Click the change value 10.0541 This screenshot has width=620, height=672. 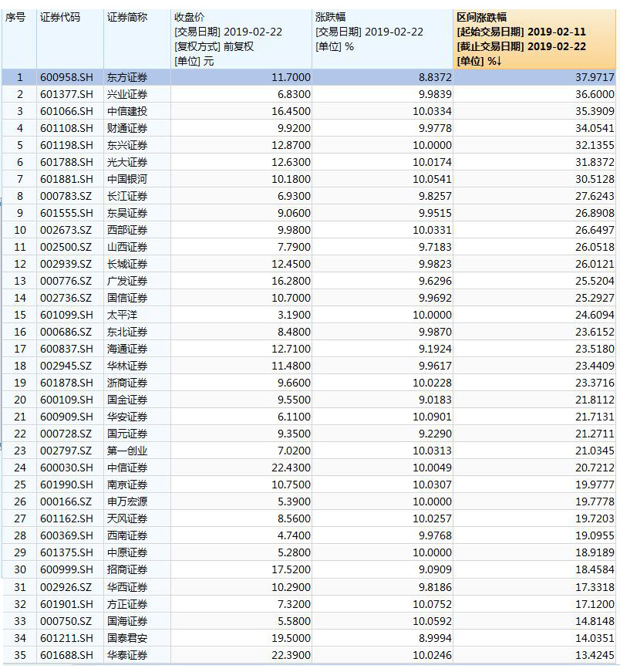(432, 179)
